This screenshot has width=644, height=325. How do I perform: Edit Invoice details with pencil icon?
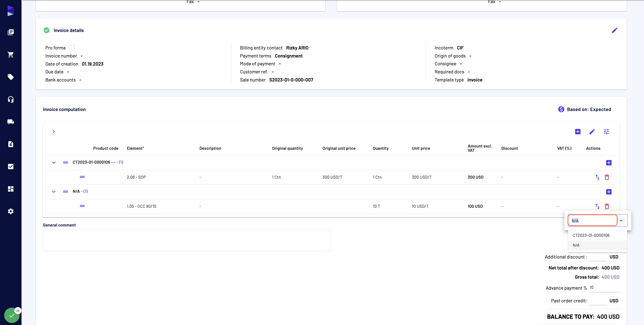(614, 30)
